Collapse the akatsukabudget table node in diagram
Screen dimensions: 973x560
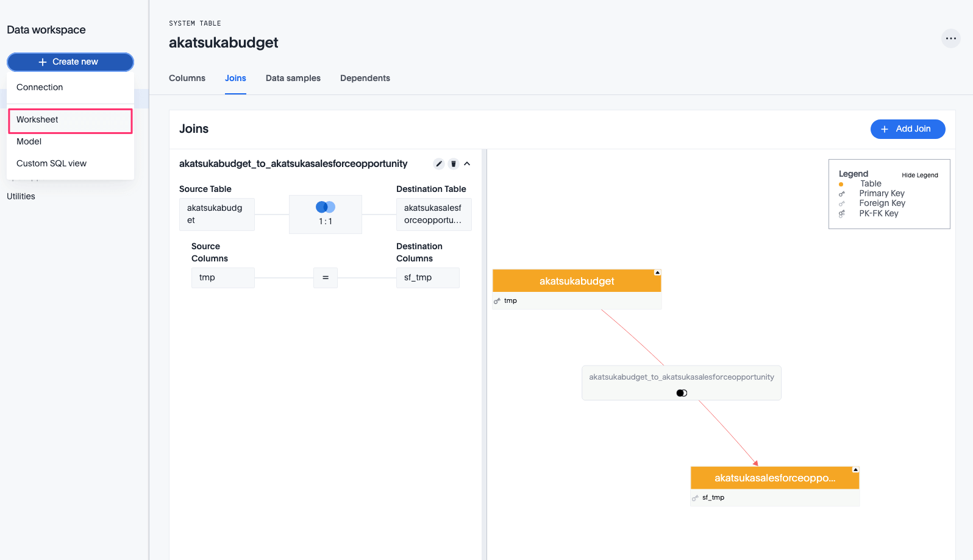click(657, 272)
